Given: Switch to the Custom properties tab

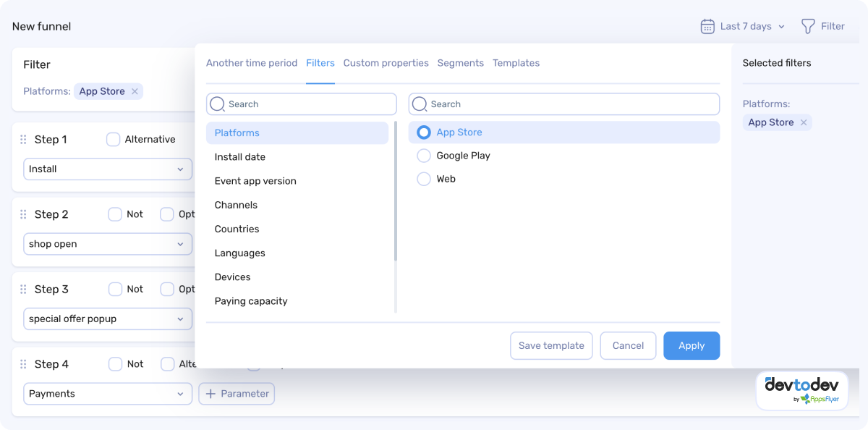Looking at the screenshot, I should [386, 63].
